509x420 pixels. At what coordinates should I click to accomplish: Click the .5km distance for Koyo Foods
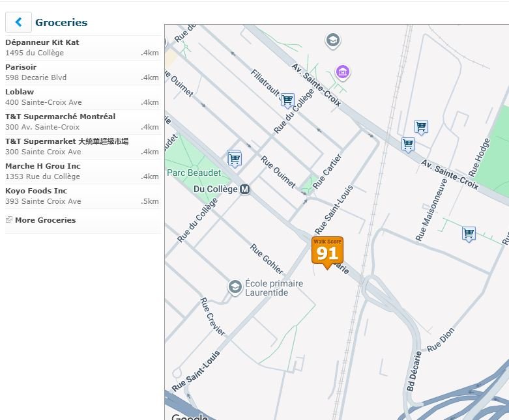[x=150, y=201]
